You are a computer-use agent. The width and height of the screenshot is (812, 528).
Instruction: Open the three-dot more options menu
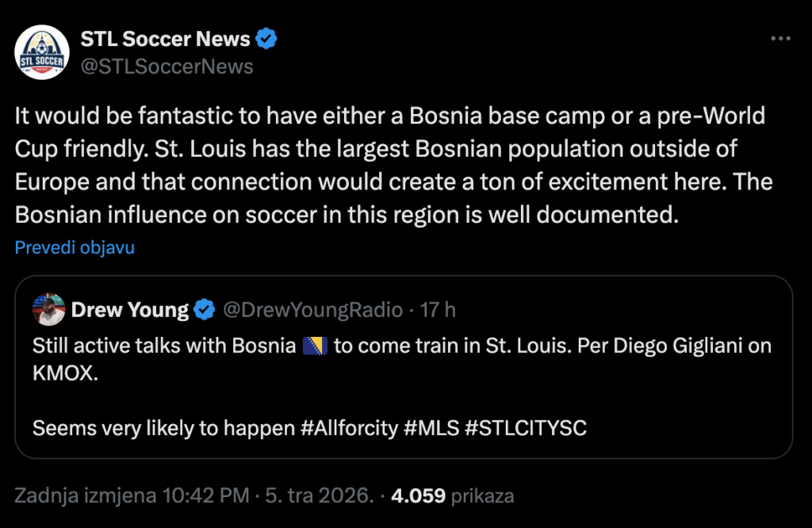(780, 39)
